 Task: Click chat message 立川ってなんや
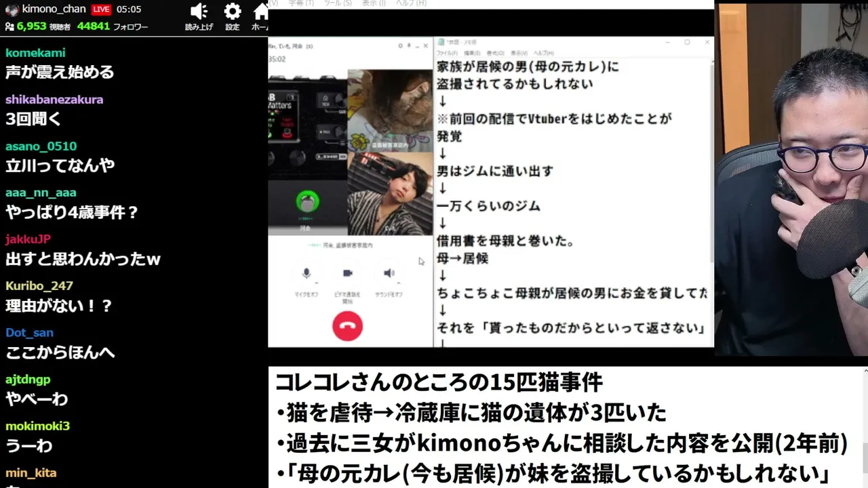click(60, 165)
